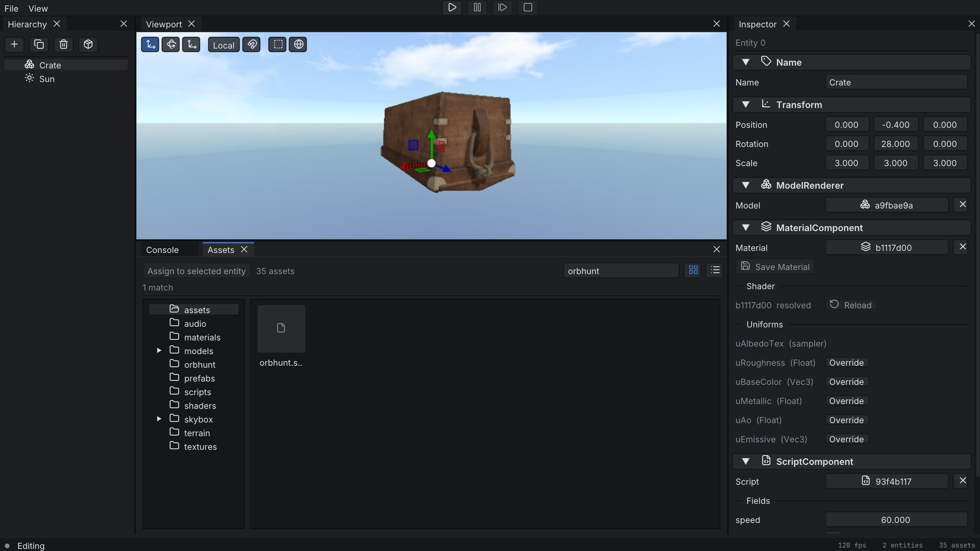Click the Material asset b1117d00 field
Screen dimensions: 980x551
click(x=887, y=247)
